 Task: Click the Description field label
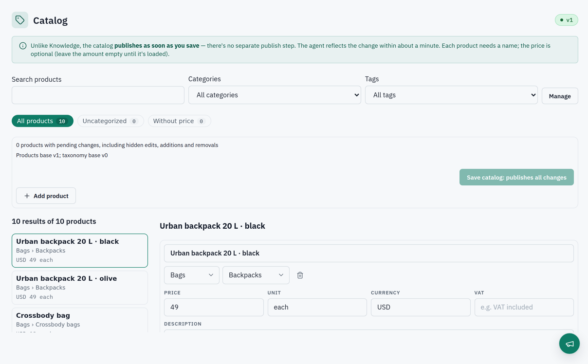pos(183,324)
